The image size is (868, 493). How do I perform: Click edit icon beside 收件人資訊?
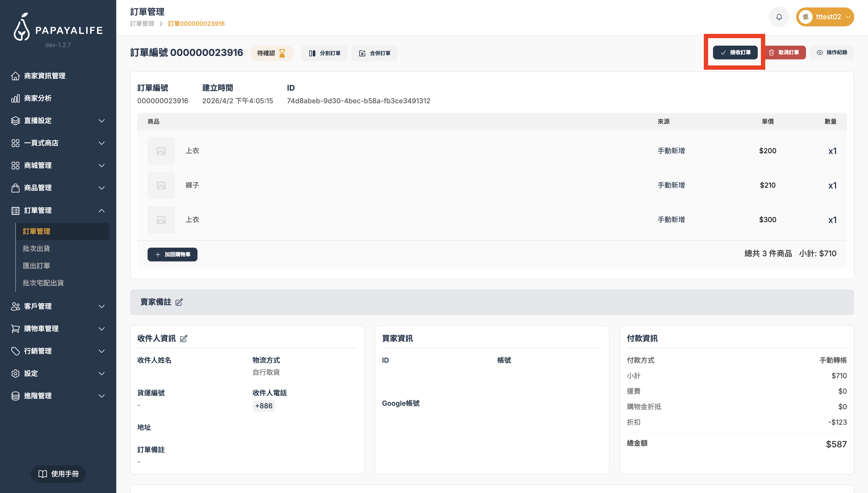pos(183,339)
